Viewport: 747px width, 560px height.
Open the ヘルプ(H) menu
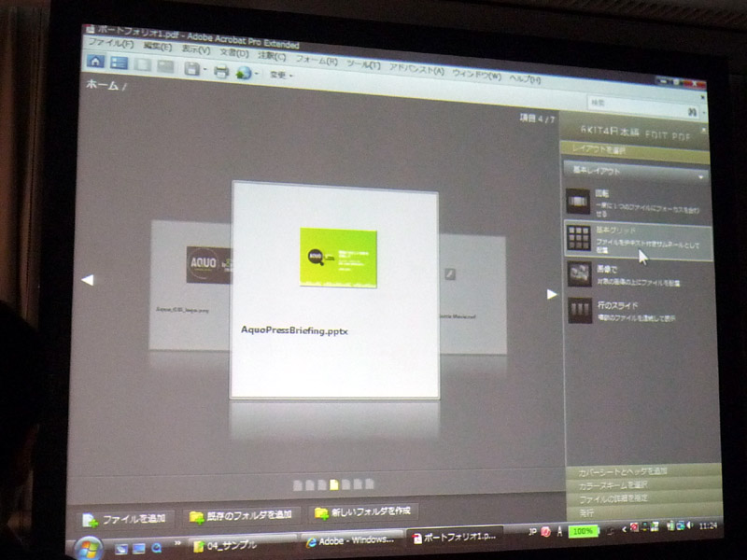tap(525, 78)
